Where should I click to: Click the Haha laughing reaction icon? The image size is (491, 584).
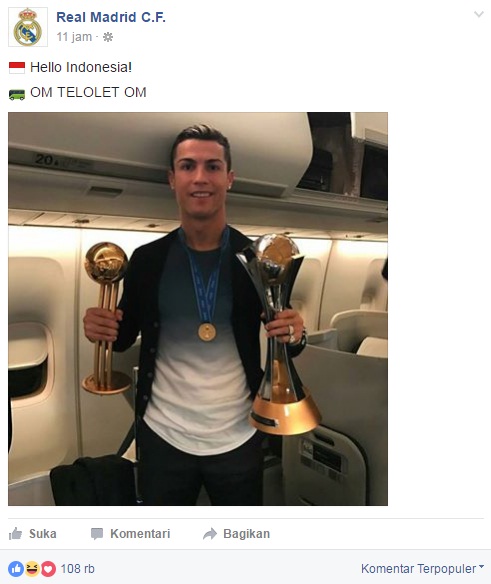32,569
